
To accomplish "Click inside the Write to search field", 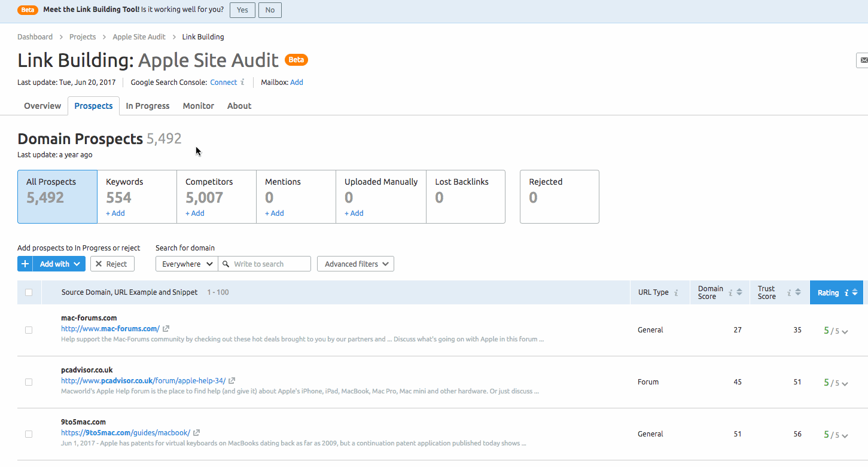I will coord(263,263).
